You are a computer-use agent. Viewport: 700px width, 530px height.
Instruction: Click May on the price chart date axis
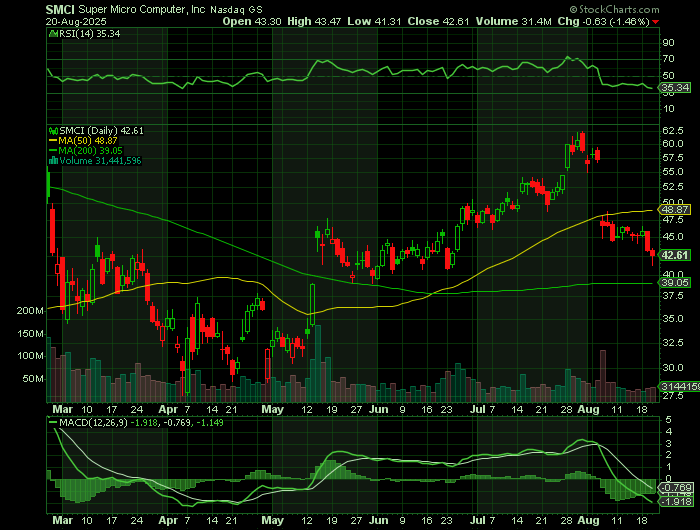[273, 409]
